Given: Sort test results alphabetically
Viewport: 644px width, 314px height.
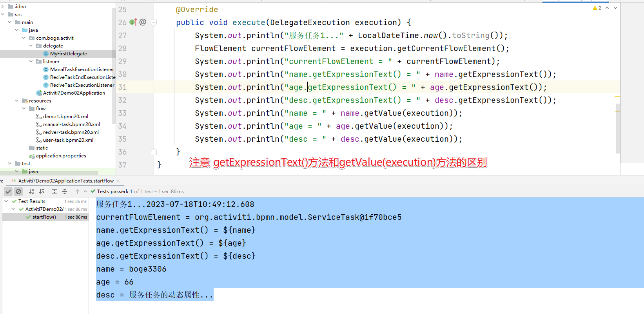Looking at the screenshot, I should click(x=31, y=192).
